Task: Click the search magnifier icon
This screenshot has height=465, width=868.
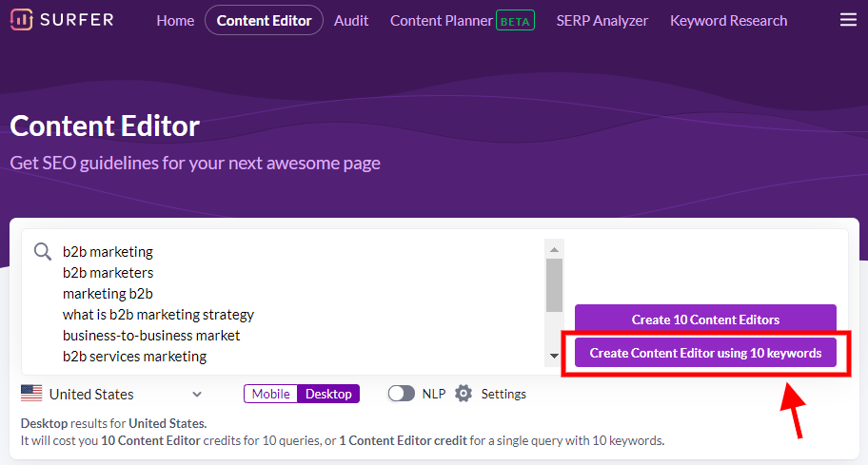Action: [43, 252]
